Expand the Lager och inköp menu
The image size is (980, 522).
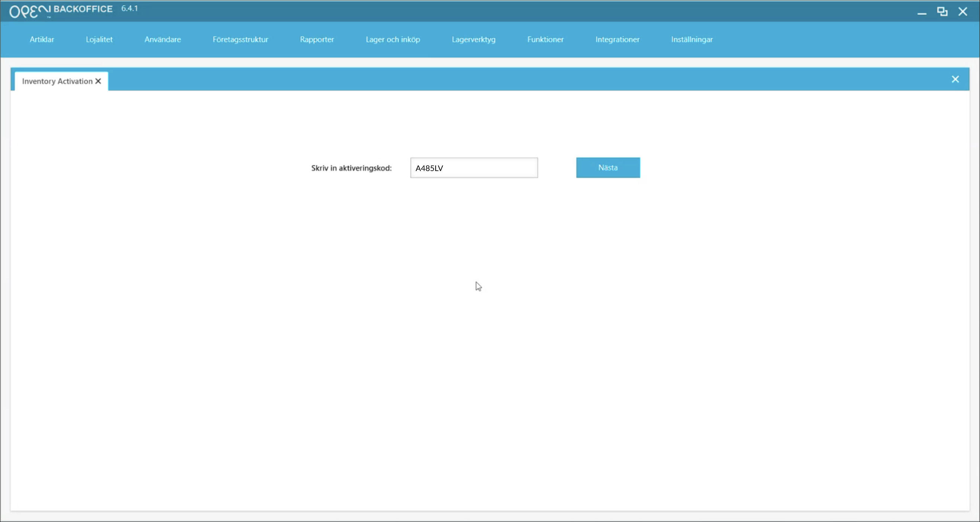(x=393, y=39)
